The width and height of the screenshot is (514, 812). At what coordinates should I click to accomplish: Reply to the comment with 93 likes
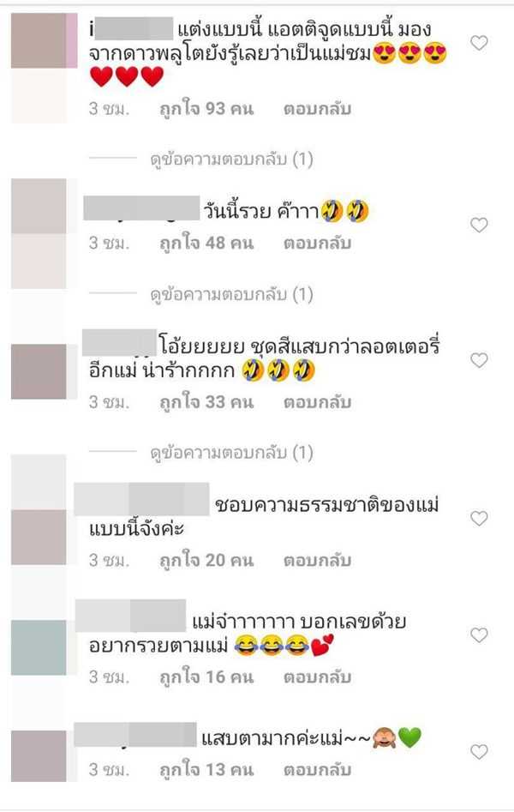317,109
